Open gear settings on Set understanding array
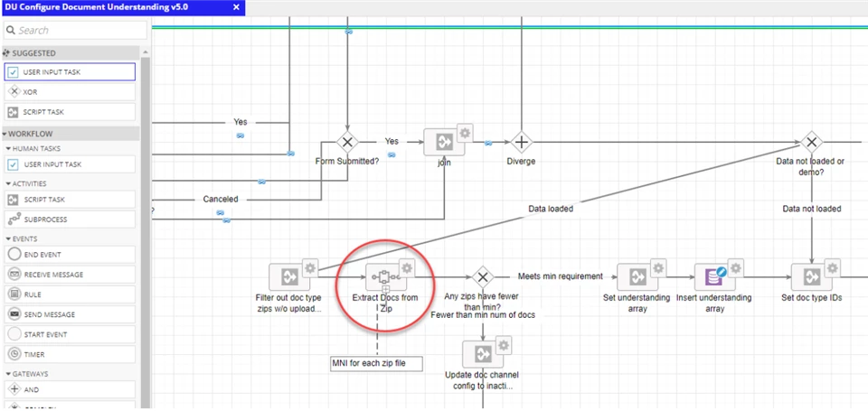Viewport: 868px width, 411px height. [658, 267]
